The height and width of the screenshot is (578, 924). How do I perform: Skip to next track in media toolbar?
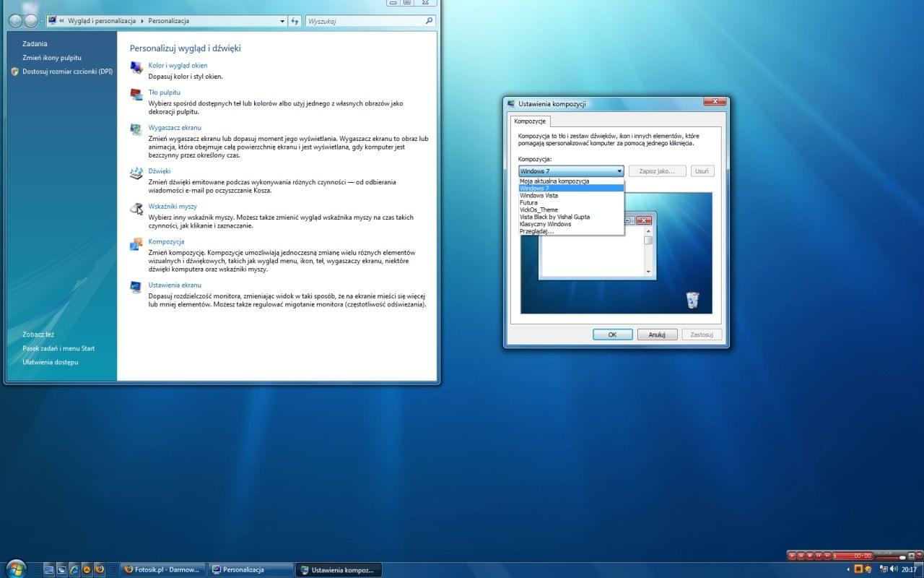tap(827, 556)
